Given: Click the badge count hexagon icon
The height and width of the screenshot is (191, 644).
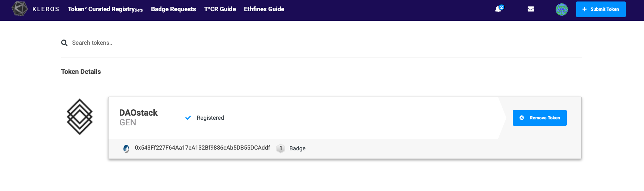Looking at the screenshot, I should [x=281, y=148].
